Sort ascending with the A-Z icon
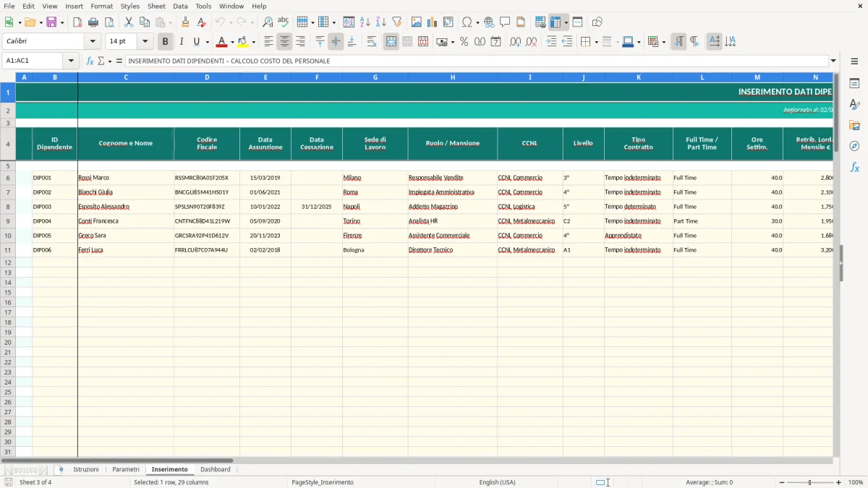The width and height of the screenshot is (868, 488). coord(365,22)
